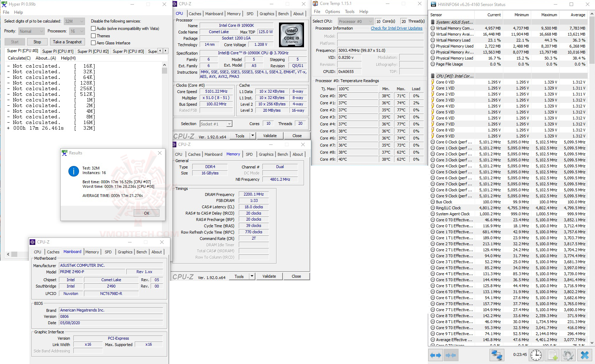The width and height of the screenshot is (595, 364).
Task: Open the Options menu in Core Temp
Action: (x=332, y=11)
